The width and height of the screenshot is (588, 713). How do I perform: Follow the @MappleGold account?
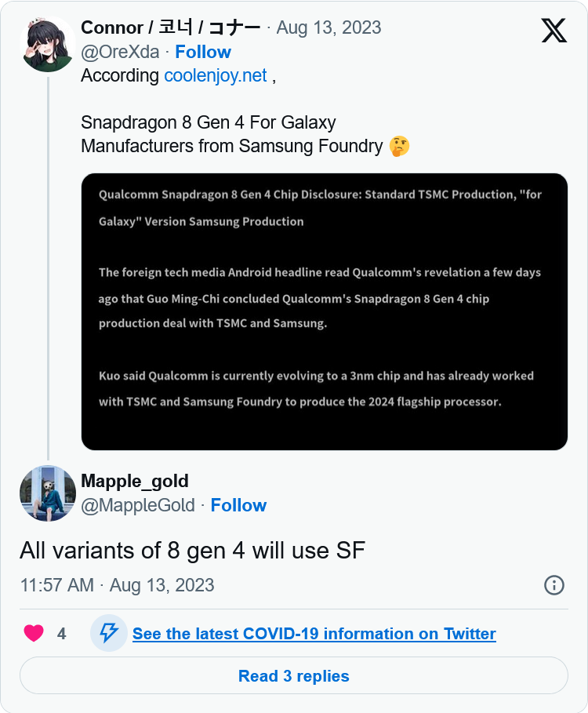click(238, 505)
